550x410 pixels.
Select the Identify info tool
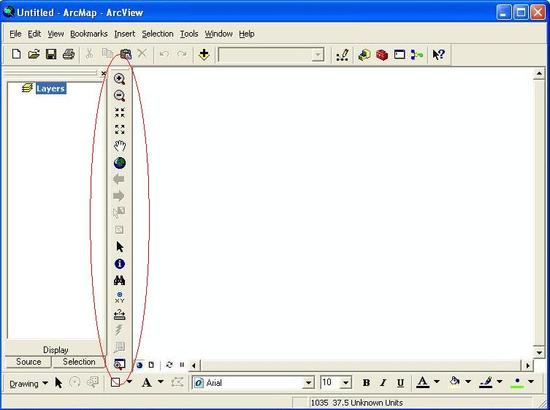[x=120, y=263]
